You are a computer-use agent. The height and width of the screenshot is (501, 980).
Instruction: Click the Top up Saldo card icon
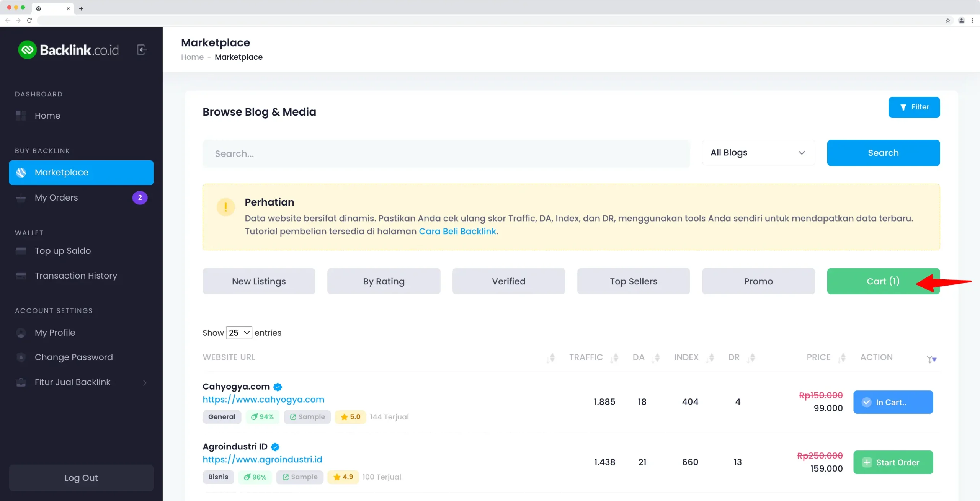point(21,251)
